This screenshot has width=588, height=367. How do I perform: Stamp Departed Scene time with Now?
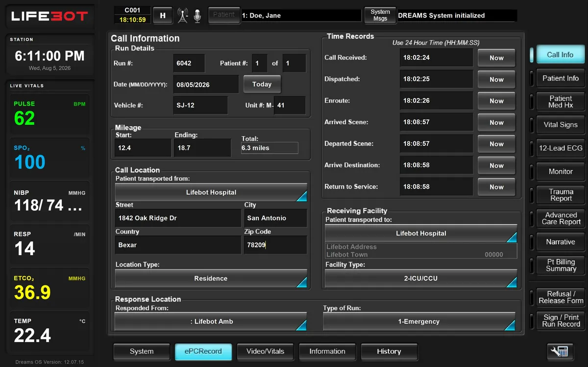pyautogui.click(x=496, y=144)
